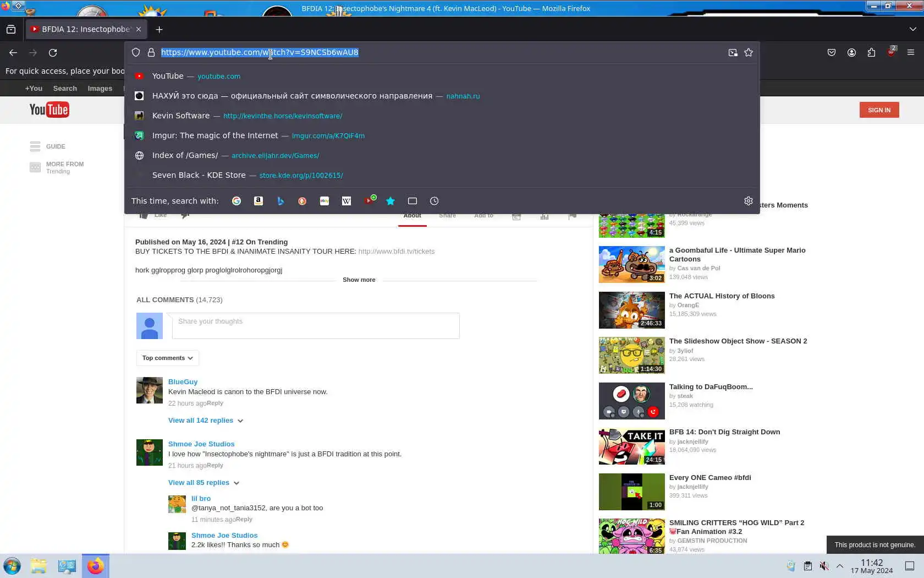Search in open tabs icon

click(x=413, y=201)
